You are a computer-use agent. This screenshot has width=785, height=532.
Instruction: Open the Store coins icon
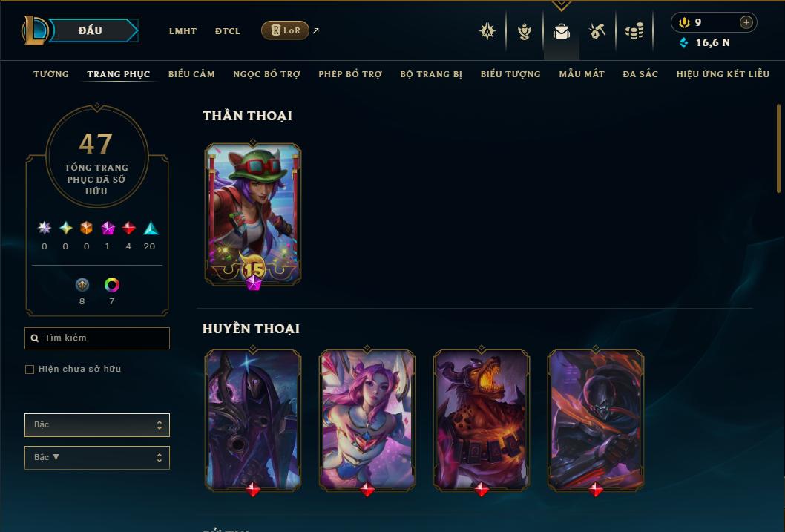(634, 31)
